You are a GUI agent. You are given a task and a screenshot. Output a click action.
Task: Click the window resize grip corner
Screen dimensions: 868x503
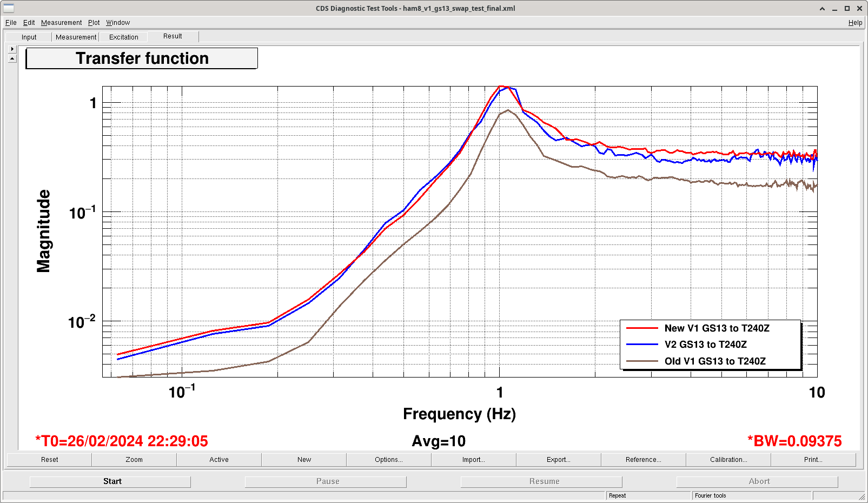pyautogui.click(x=862, y=497)
